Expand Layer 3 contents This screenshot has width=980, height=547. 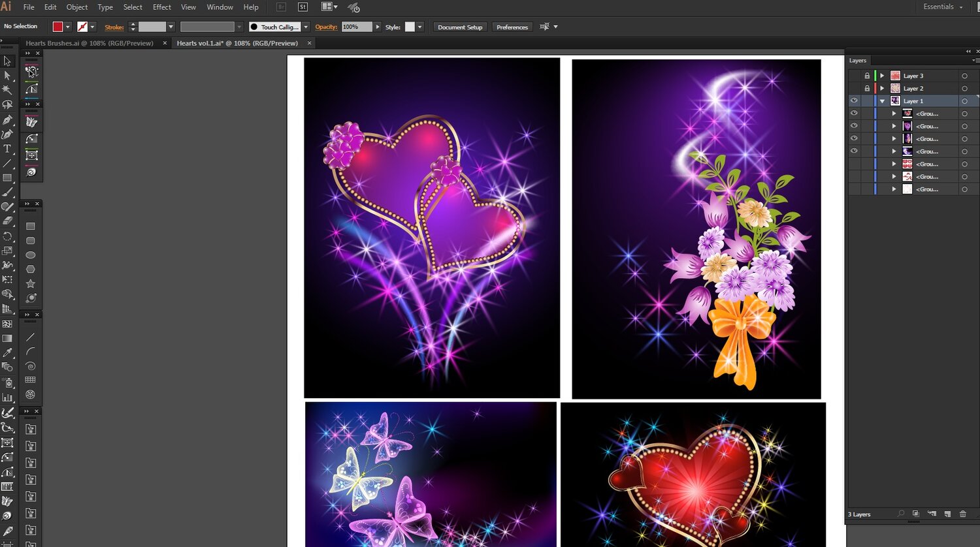coord(882,76)
